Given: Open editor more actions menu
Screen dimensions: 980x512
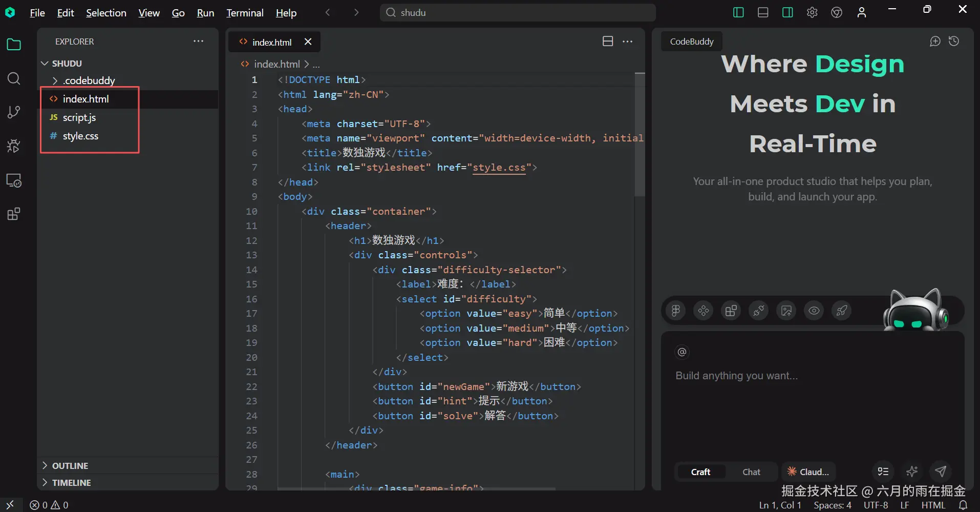Looking at the screenshot, I should pyautogui.click(x=627, y=42).
